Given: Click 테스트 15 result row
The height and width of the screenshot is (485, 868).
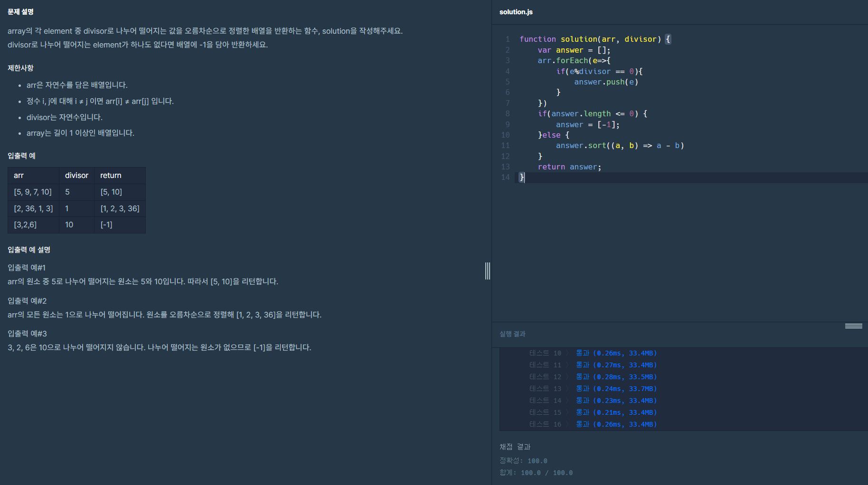Looking at the screenshot, I should 593,412.
